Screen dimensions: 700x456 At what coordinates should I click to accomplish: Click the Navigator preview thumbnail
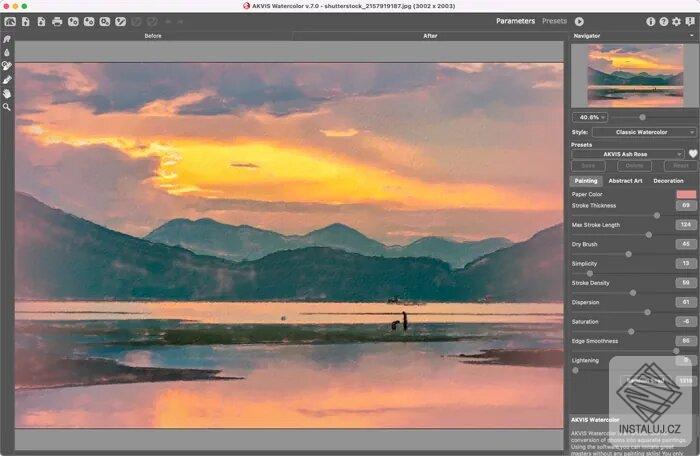tap(635, 75)
